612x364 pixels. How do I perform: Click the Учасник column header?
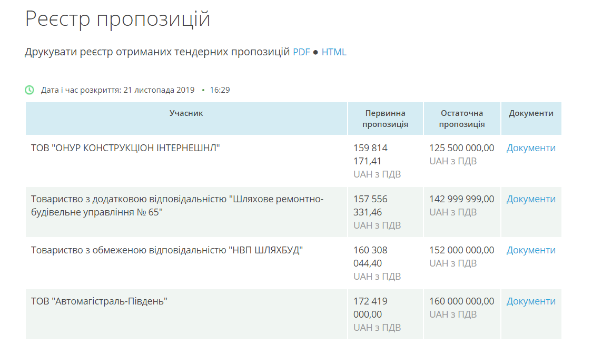tap(186, 113)
